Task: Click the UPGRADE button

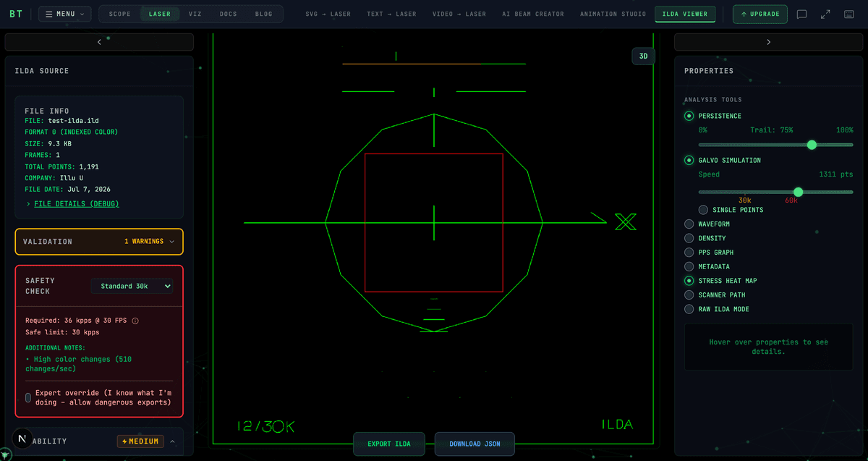Action: point(759,14)
